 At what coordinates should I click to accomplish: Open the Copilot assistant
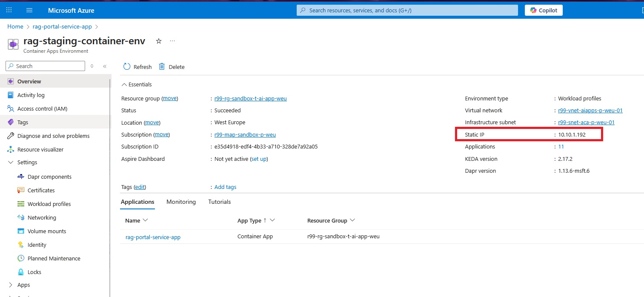click(544, 10)
